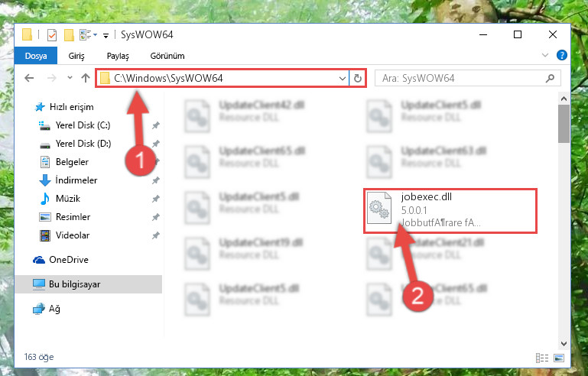Viewport: 588px width, 376px height.
Task: Select the jobexec.dll file
Action: pyautogui.click(x=450, y=211)
